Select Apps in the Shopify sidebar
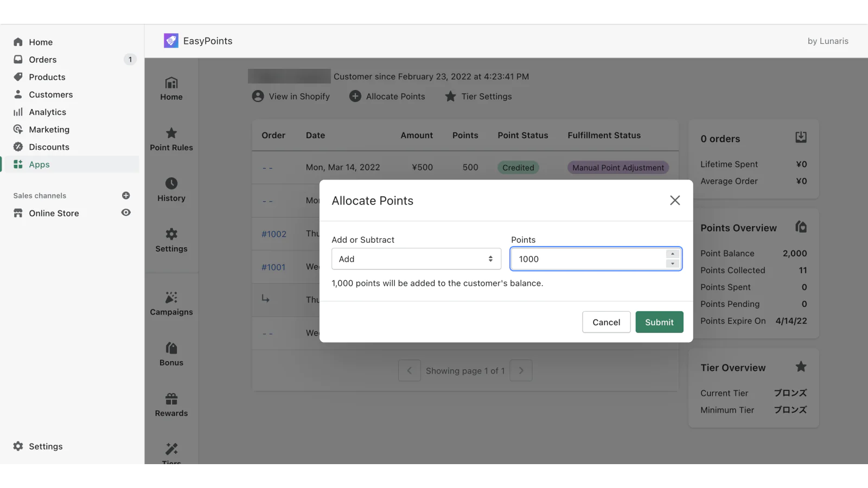This screenshot has width=868, height=488. pos(39,164)
